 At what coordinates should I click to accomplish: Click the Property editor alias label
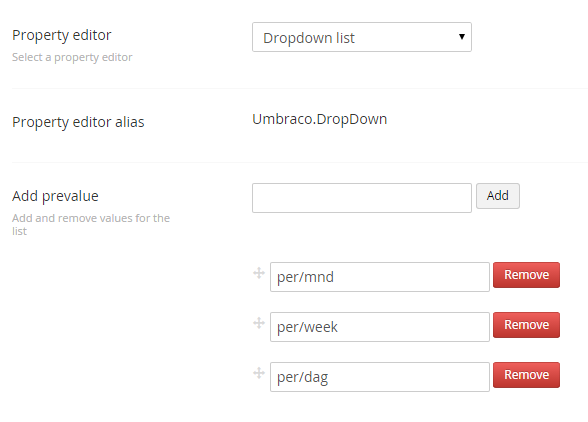pos(78,122)
